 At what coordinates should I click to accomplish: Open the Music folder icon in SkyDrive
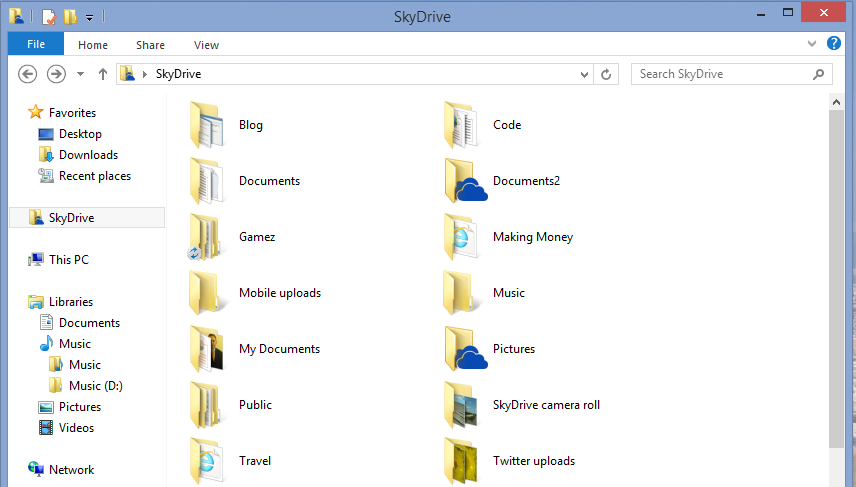point(461,293)
